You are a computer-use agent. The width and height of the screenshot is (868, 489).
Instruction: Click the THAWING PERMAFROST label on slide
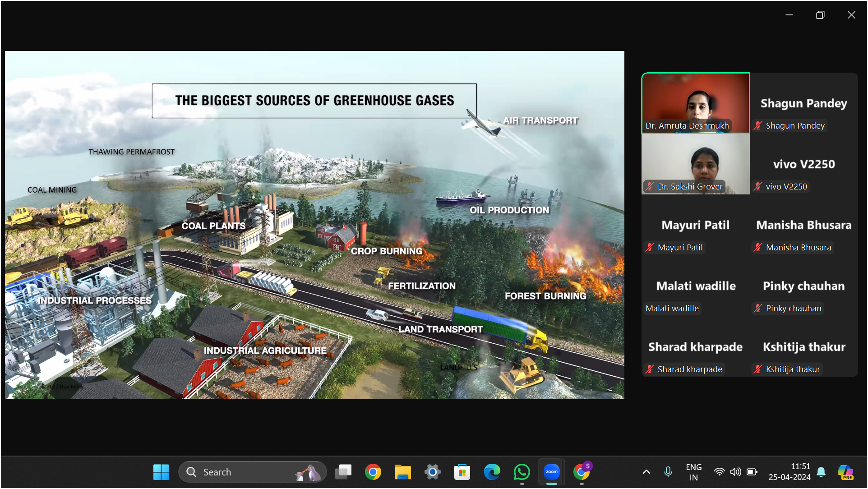131,152
